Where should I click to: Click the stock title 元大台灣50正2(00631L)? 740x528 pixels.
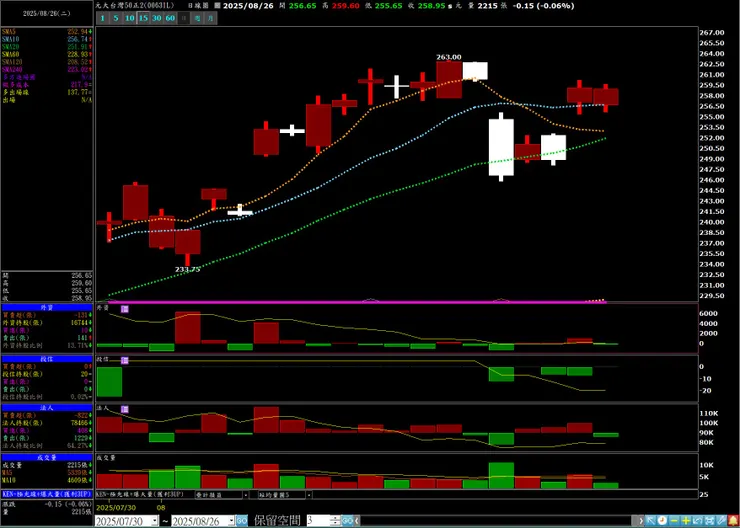tap(133, 6)
